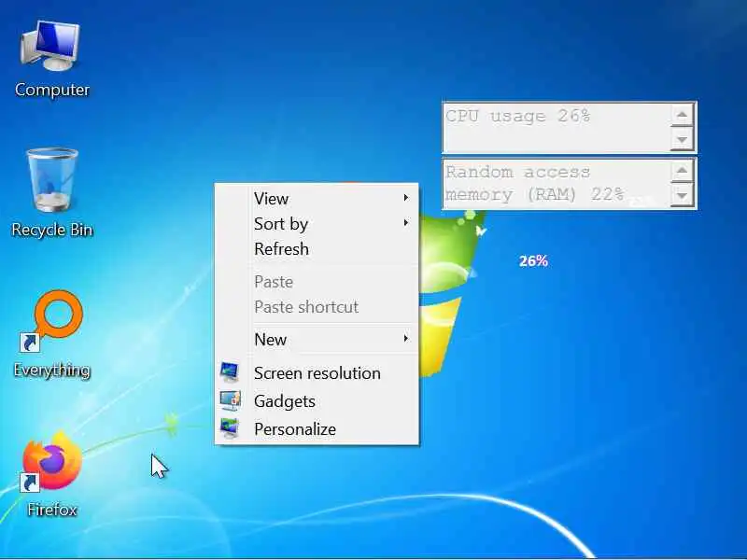Click the Gadgets menu icon
Viewport: 747px width, 560px height.
coord(230,400)
